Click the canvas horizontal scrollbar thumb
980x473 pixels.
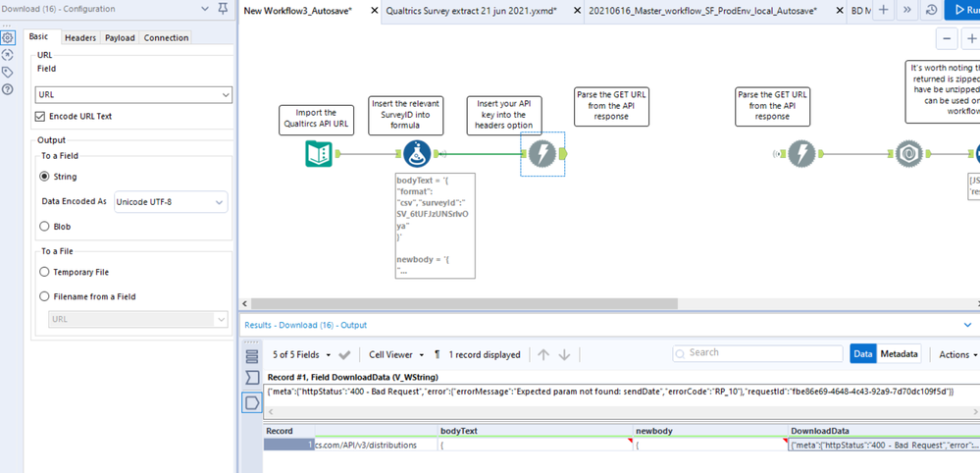pyautogui.click(x=464, y=303)
